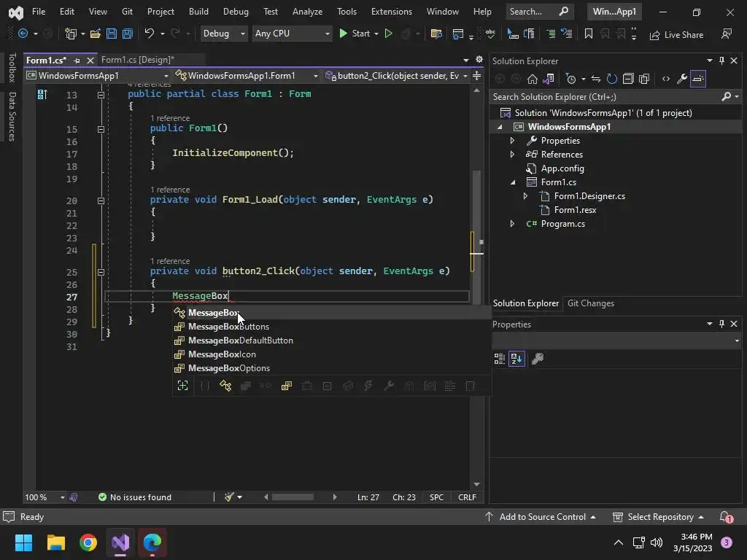This screenshot has width=747, height=560.
Task: Click Categorized icon in Properties panel
Action: coord(499,359)
